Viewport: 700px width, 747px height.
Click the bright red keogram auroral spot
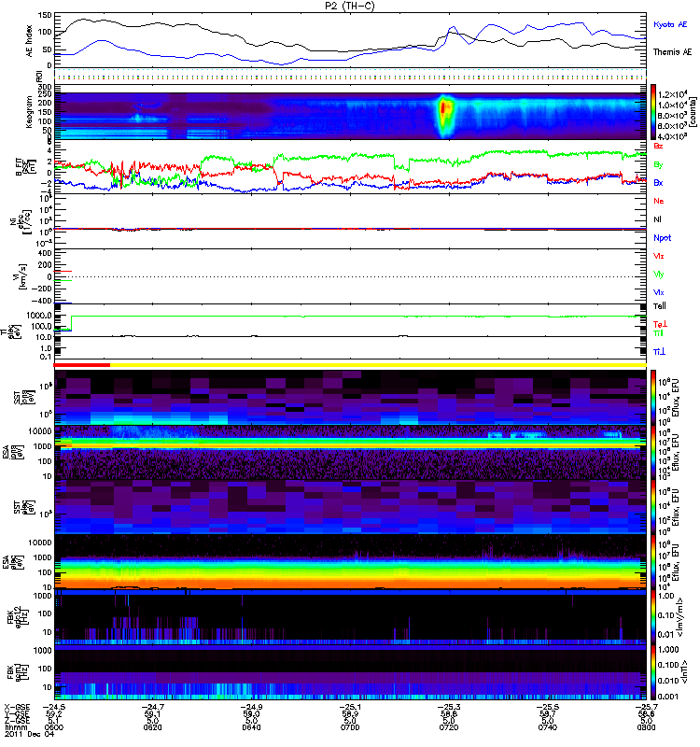444,107
